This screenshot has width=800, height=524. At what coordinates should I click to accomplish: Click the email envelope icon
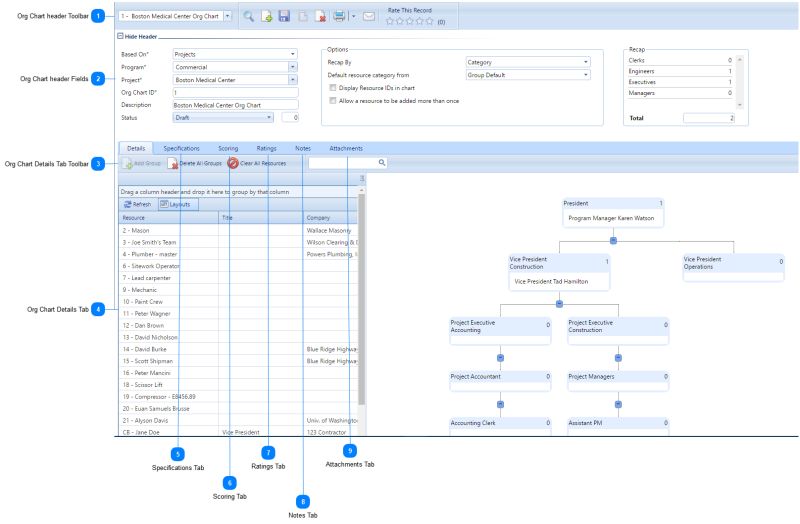point(369,16)
